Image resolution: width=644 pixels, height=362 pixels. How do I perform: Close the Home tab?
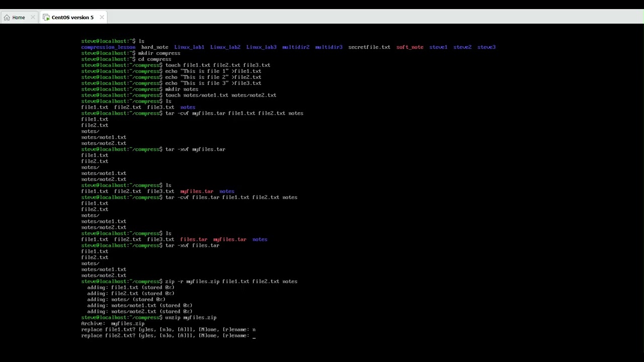[33, 17]
